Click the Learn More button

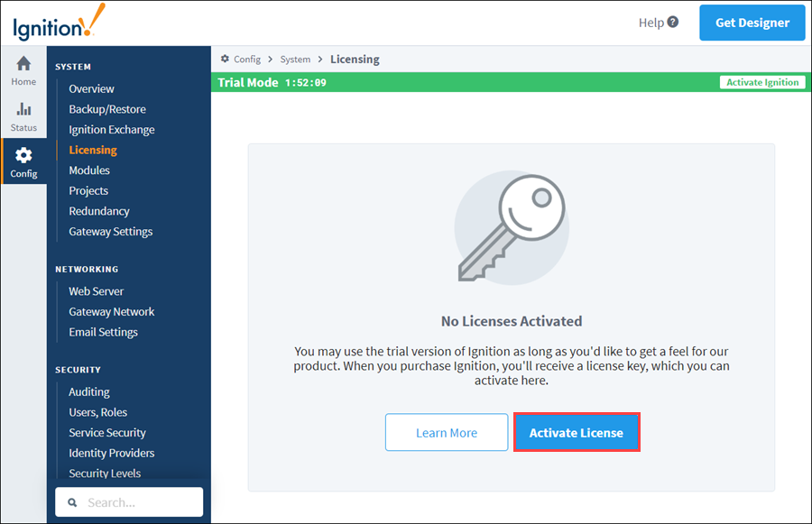447,432
